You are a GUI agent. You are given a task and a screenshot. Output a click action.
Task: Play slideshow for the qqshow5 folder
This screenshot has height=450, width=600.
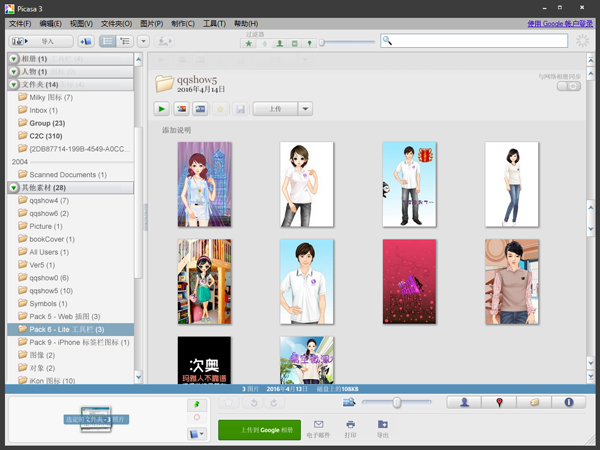162,109
